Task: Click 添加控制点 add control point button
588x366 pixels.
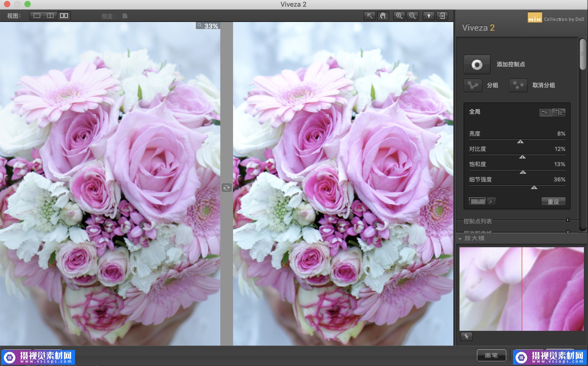Action: pos(477,64)
